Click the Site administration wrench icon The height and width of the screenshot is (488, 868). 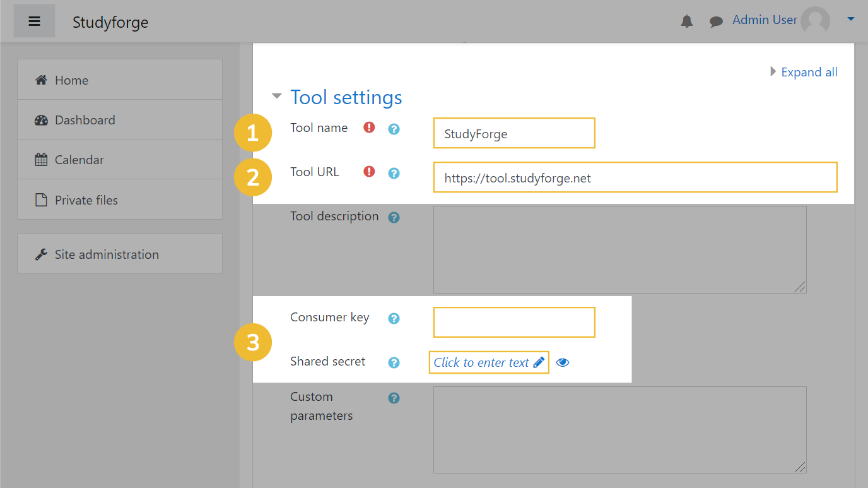tap(41, 254)
